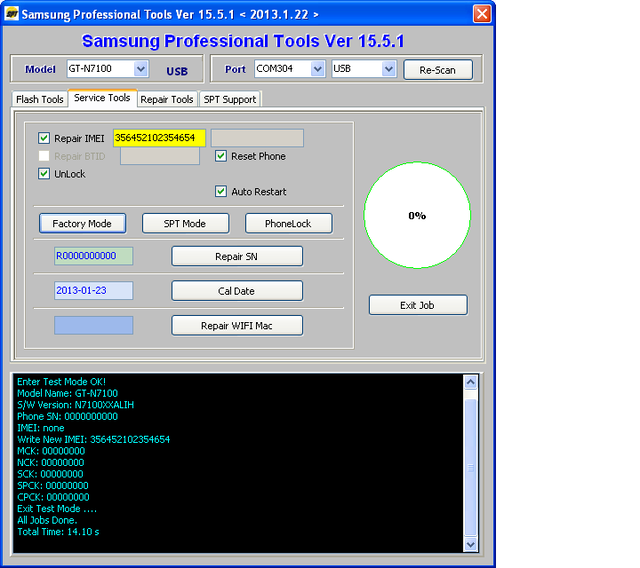The height and width of the screenshot is (568, 640).
Task: Uncheck the UnLock checkbox
Action: point(44,174)
